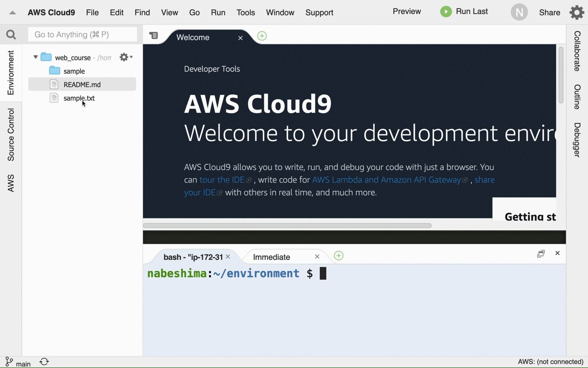Open the Source Control side panel
The height and width of the screenshot is (368, 588).
11,135
